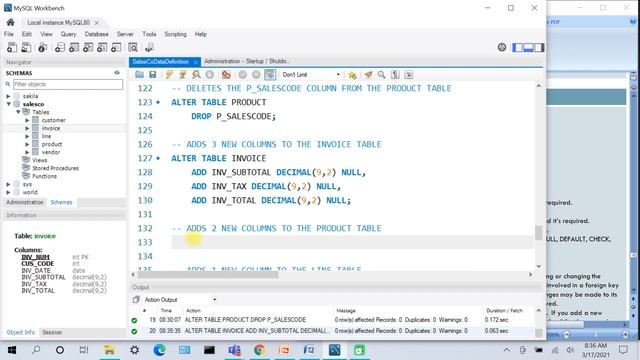Reconnect to DBMS icon
This screenshot has height=360, width=640.
click(149, 47)
